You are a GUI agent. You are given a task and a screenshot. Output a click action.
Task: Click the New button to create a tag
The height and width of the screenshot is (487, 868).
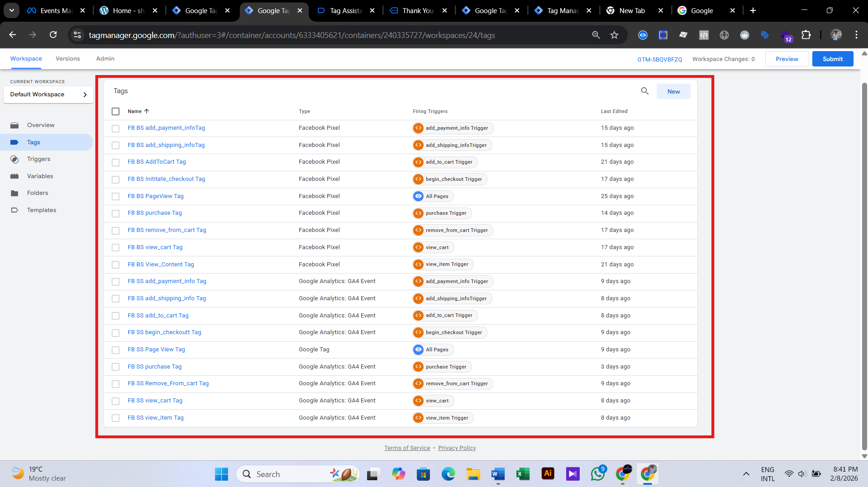click(673, 91)
